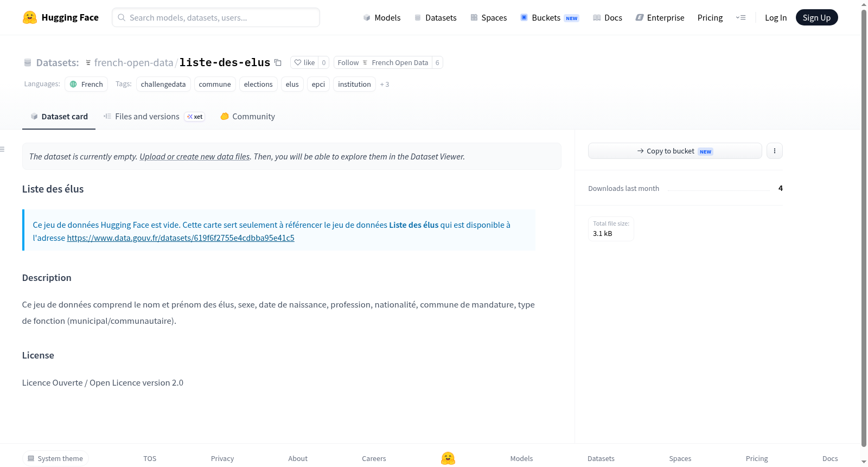Image resolution: width=868 pixels, height=467 pixels.
Task: Open Enterprise from the top navigation
Action: coord(660,17)
